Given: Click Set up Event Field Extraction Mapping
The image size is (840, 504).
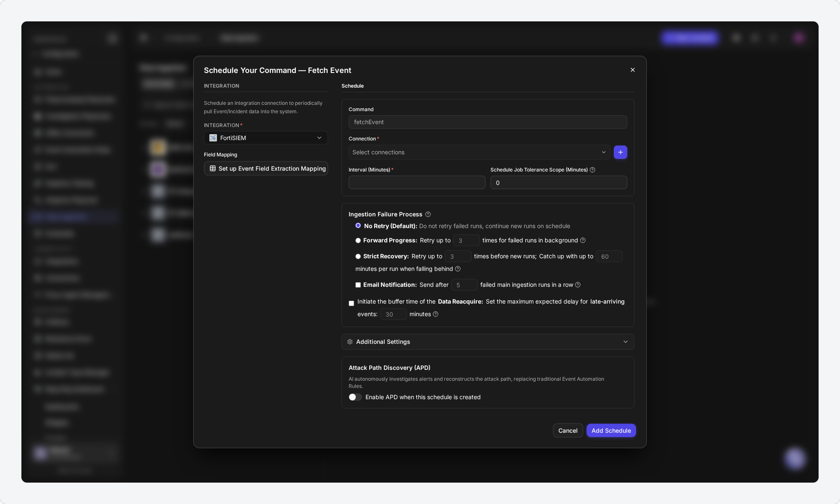Looking at the screenshot, I should 266,169.
